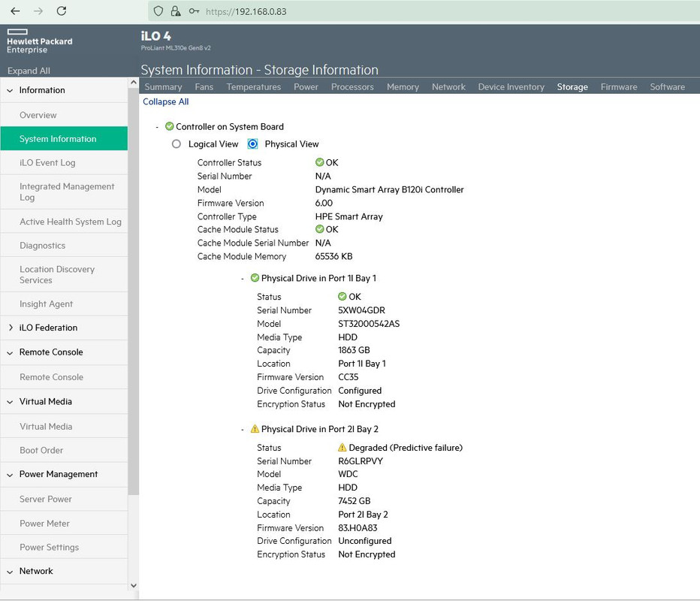The height and width of the screenshot is (601, 700).
Task: Click the model text ST32000542AS
Action: (369, 323)
